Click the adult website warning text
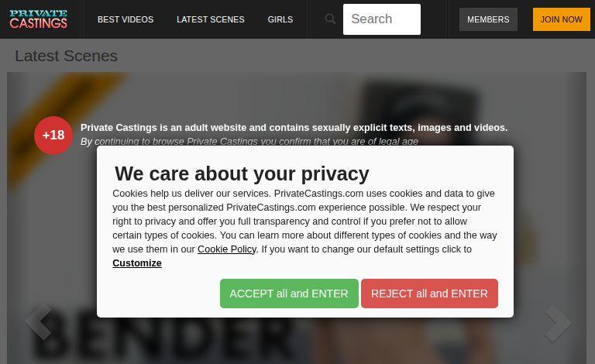 coord(294,128)
